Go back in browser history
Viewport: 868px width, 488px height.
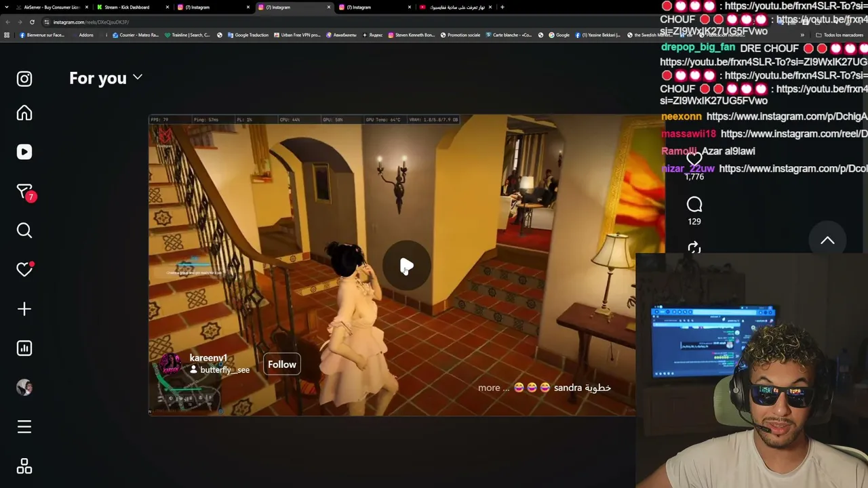[7, 22]
